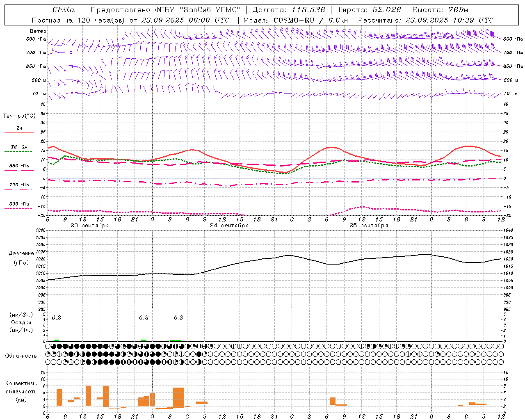Select the left "10 м" wind level label
Screen dimensions: 525x420
click(x=39, y=94)
